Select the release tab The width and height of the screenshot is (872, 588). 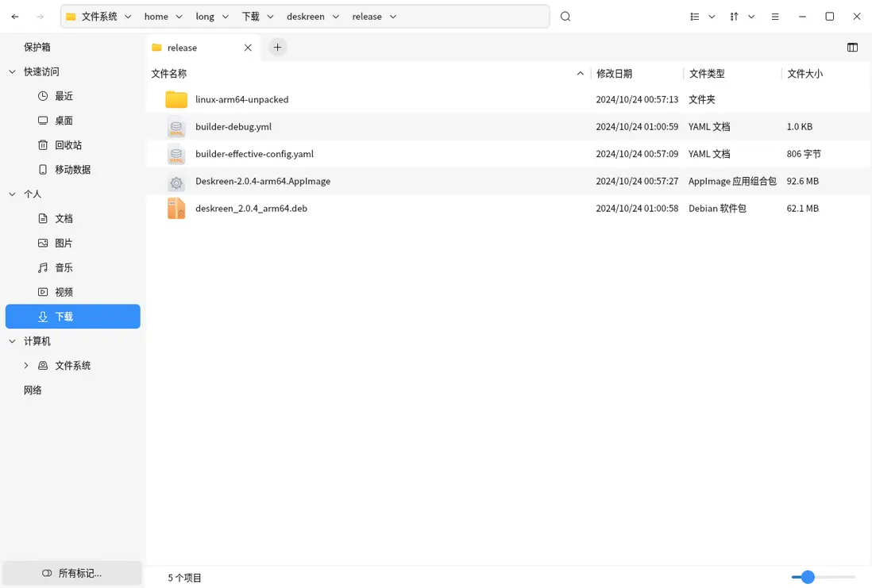point(203,48)
